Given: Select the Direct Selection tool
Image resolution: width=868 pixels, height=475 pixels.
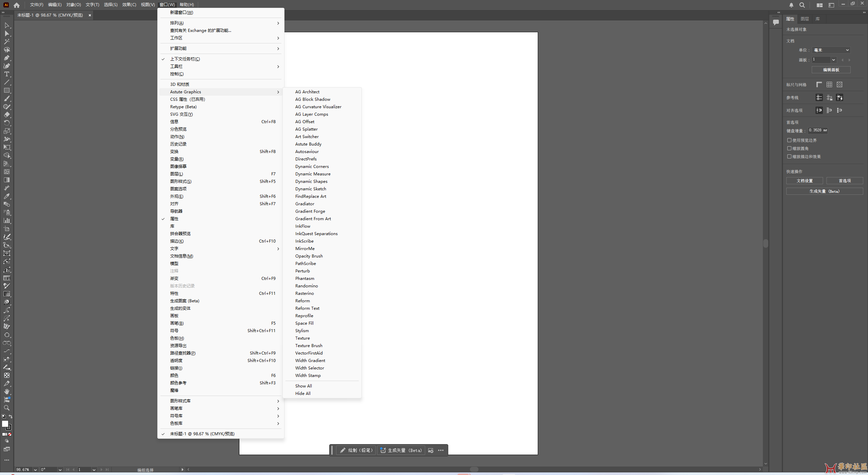Looking at the screenshot, I should point(7,34).
